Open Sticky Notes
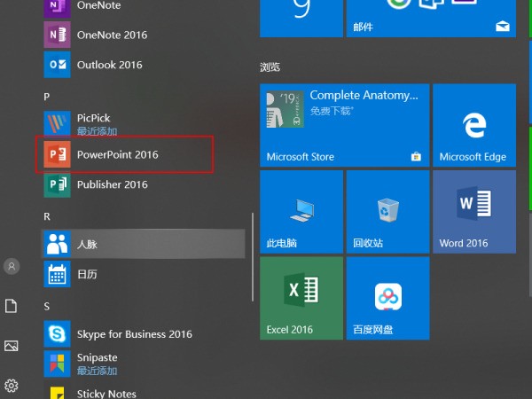Image resolution: width=532 pixels, height=399 pixels. click(106, 393)
